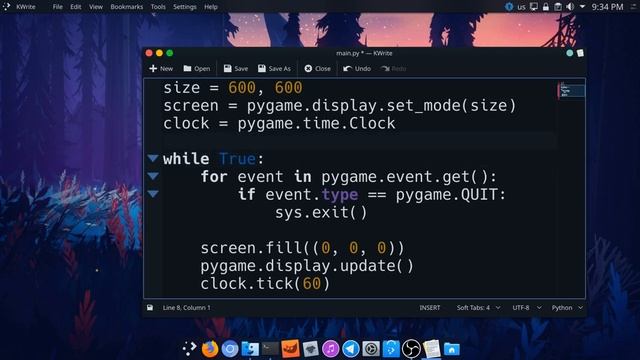The height and width of the screenshot is (360, 640).
Task: Launch OBS Studio from the dock
Action: tap(411, 349)
